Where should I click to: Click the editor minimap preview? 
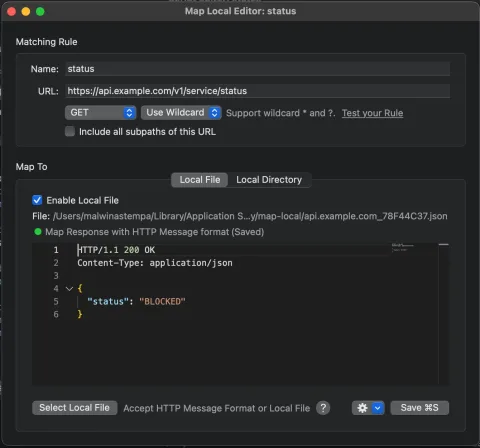tap(403, 248)
